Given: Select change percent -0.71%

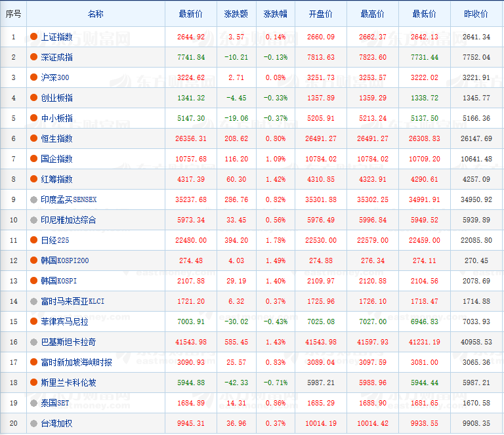Looking at the screenshot, I should tap(276, 383).
